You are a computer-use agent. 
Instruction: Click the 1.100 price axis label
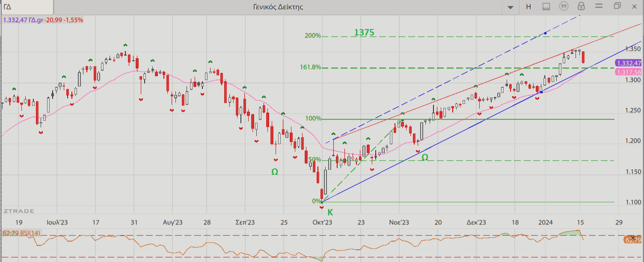(x=632, y=202)
